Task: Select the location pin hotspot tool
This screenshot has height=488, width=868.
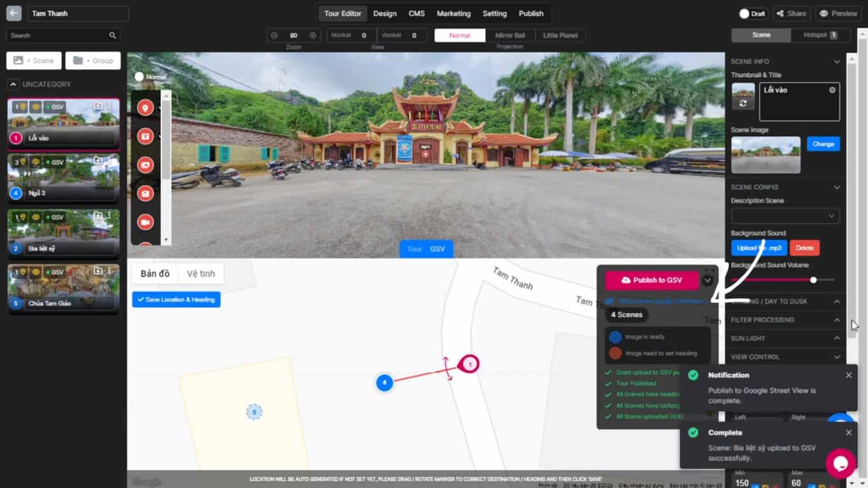Action: 145,107
